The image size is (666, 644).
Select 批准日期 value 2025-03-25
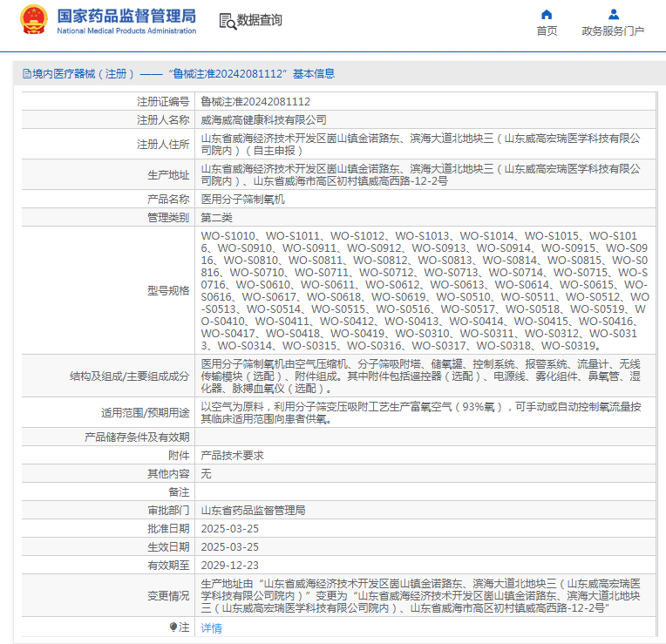[230, 529]
